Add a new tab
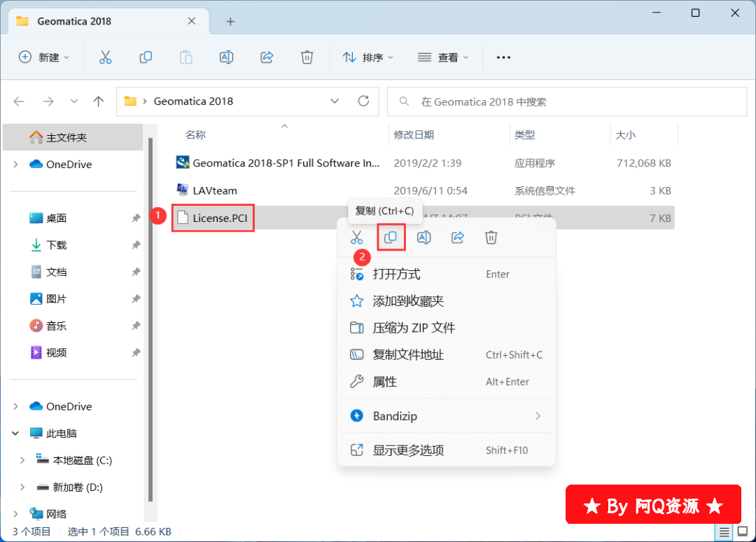Image resolution: width=756 pixels, height=542 pixels. (x=230, y=21)
